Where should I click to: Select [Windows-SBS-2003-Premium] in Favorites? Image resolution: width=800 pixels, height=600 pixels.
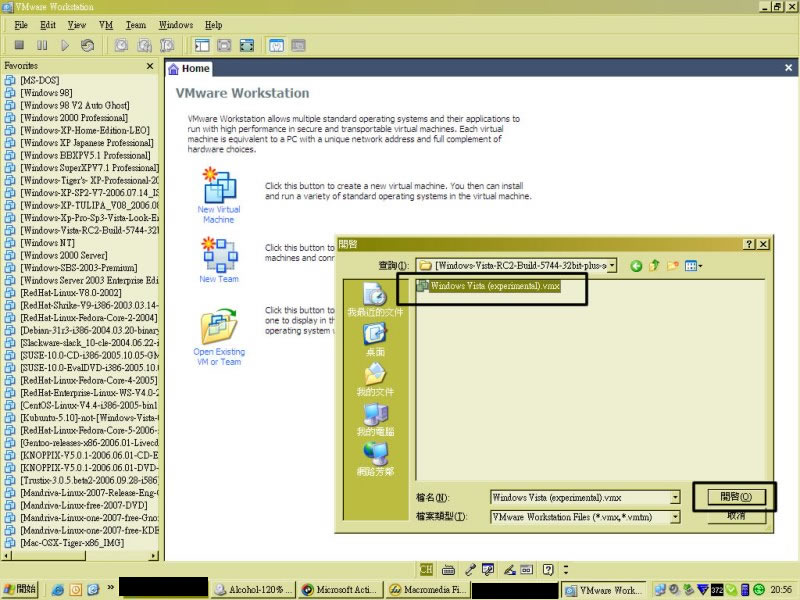point(79,267)
